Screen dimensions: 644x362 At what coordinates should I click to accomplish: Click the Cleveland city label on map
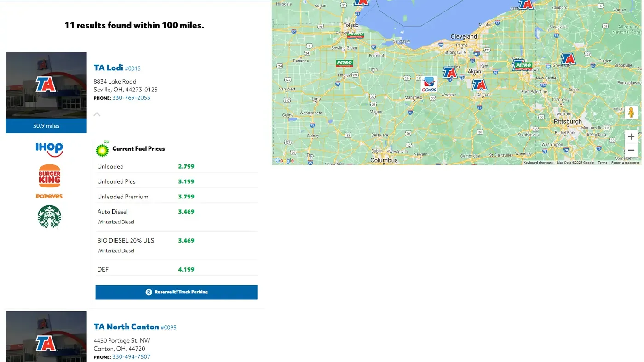pos(464,36)
